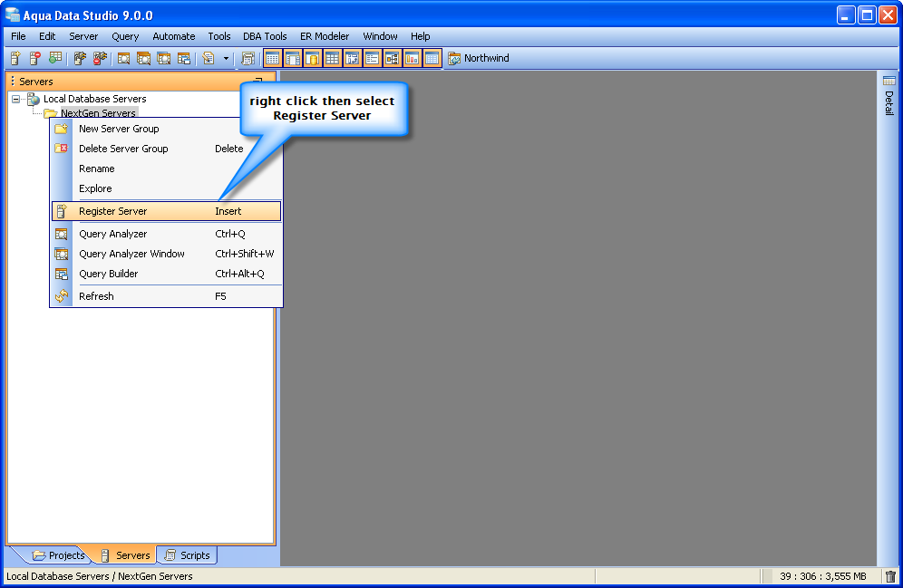This screenshot has width=903, height=588.
Task: Toggle the form view highlighted button
Action: click(372, 58)
